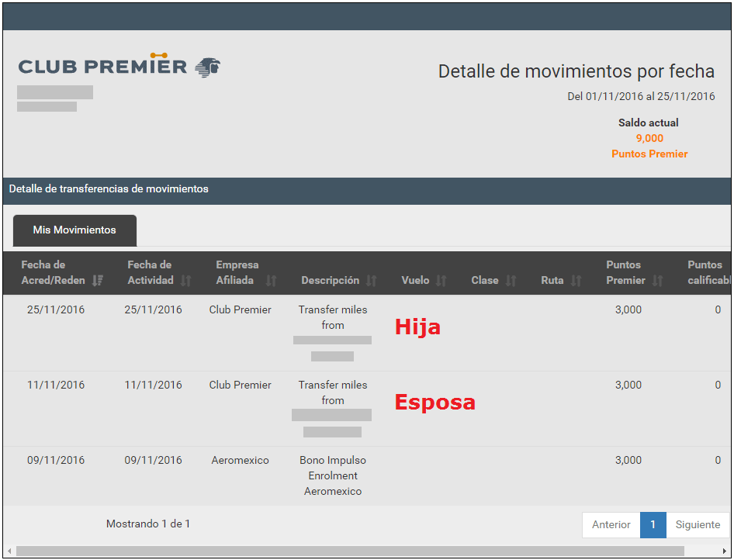Click Club Premier cell in 25/11/2016 row

[x=241, y=309]
